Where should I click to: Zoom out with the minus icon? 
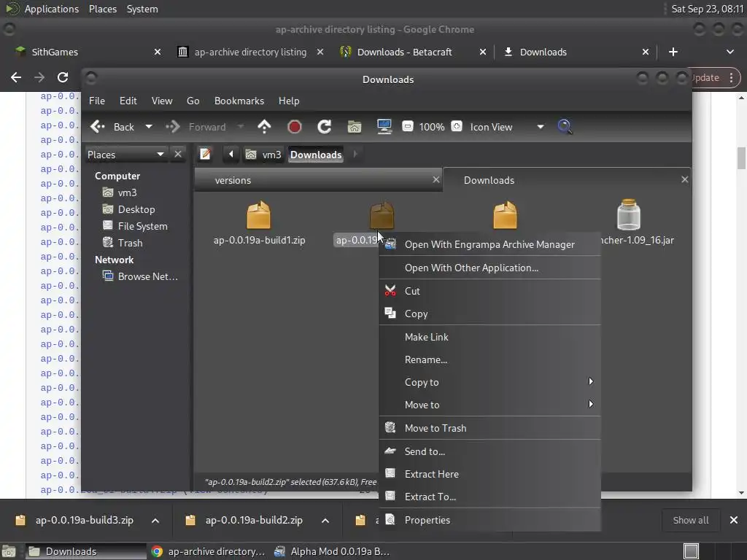407,127
